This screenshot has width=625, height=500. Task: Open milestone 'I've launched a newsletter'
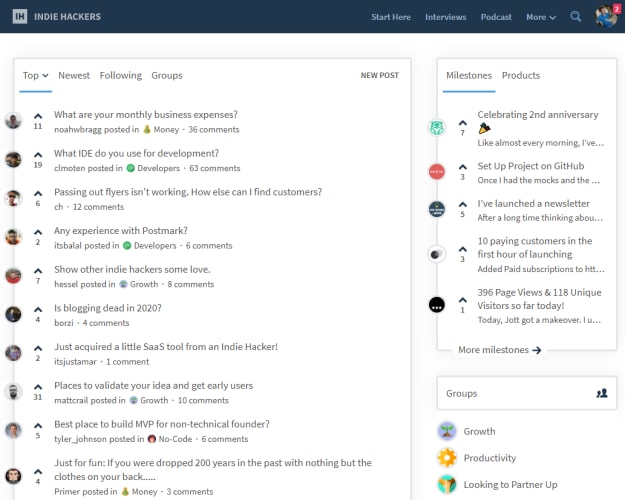(x=533, y=203)
